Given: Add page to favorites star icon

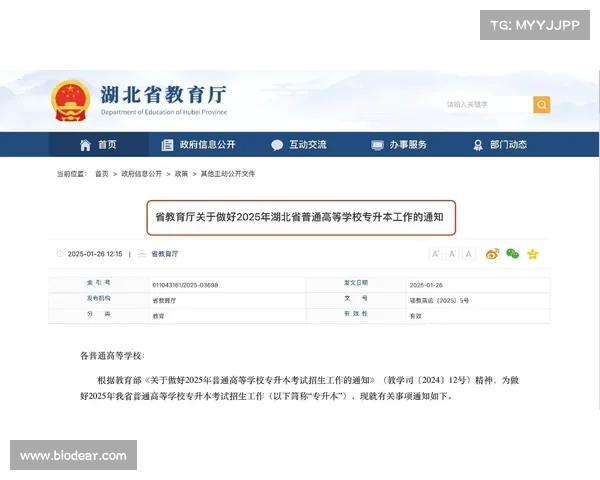Looking at the screenshot, I should coord(532,254).
